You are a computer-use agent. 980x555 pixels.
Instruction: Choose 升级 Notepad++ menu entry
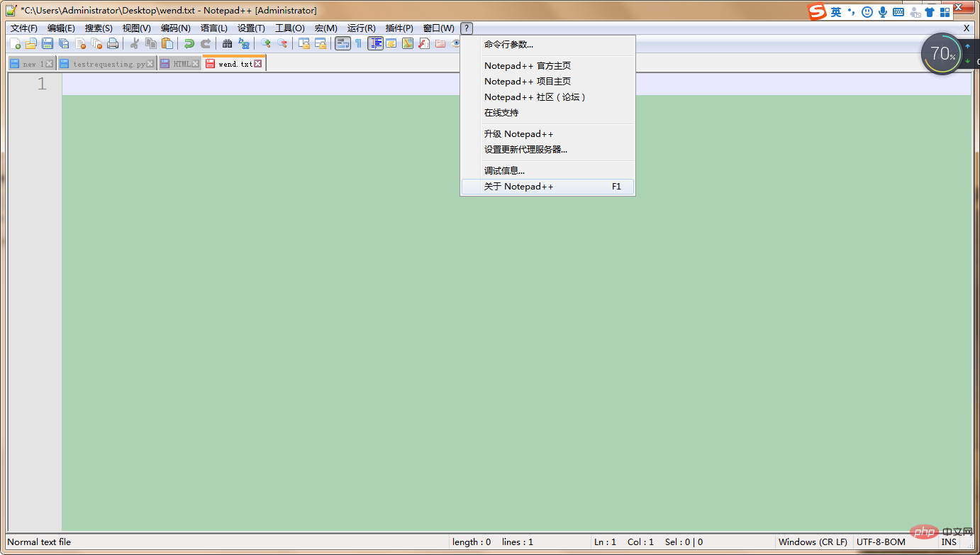tap(547, 134)
